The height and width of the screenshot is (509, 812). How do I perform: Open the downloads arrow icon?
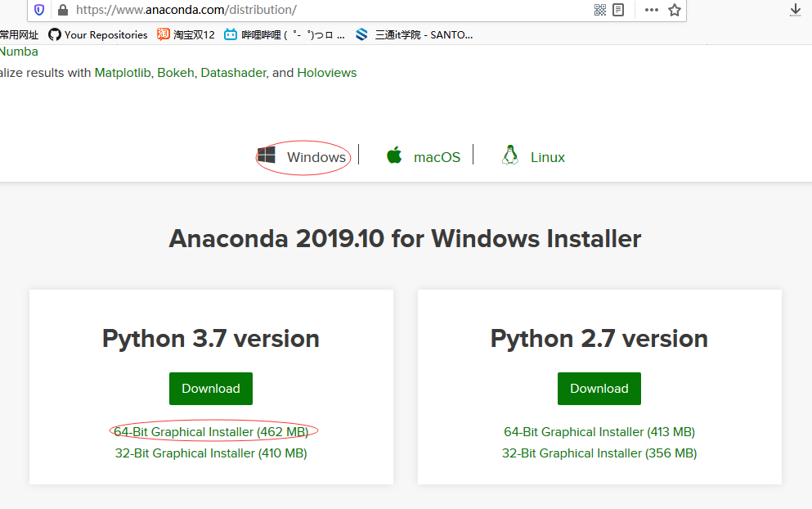click(796, 10)
